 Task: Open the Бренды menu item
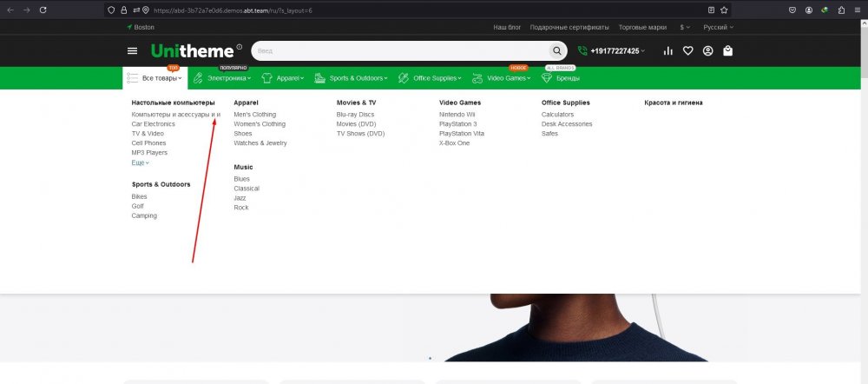(568, 78)
